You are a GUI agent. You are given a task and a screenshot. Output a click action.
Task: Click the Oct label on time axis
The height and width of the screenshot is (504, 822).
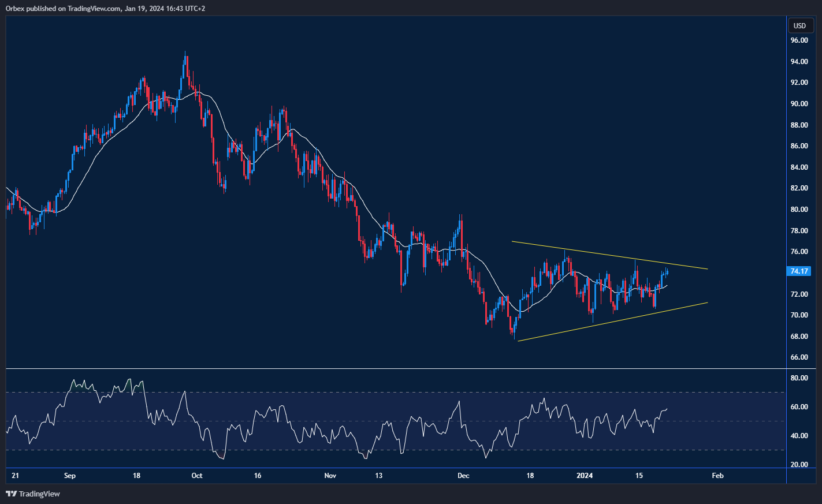pos(197,476)
